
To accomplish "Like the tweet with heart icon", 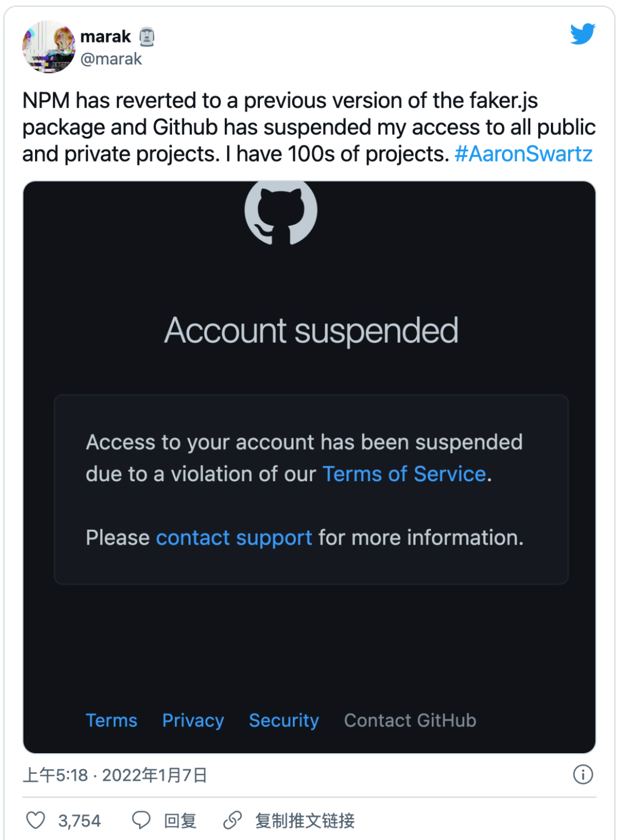I will pos(36,820).
